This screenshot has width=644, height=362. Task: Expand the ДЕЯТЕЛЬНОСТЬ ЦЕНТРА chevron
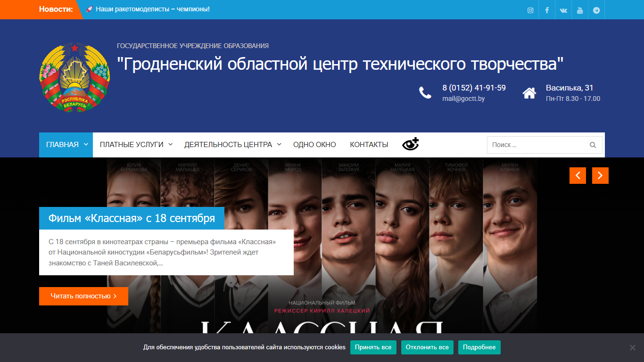[x=279, y=144]
